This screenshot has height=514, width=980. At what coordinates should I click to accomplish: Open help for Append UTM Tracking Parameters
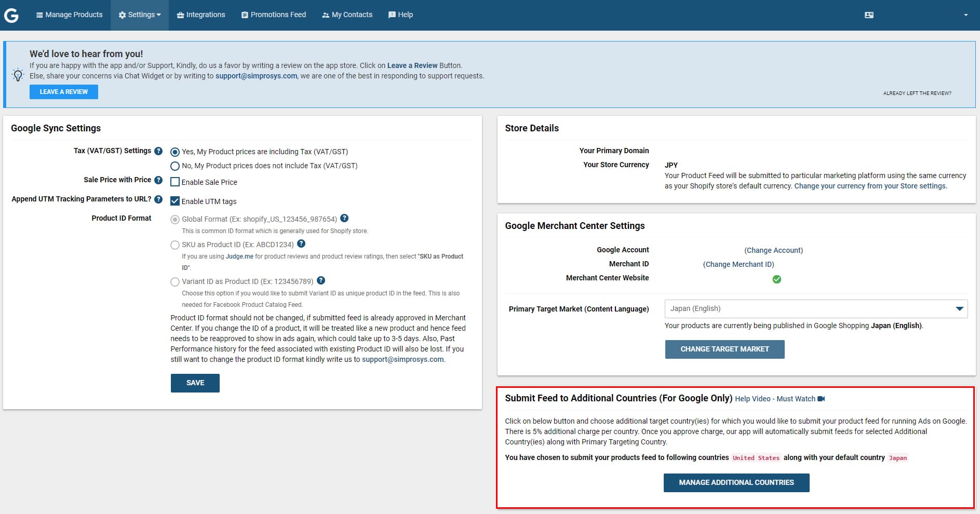click(158, 199)
